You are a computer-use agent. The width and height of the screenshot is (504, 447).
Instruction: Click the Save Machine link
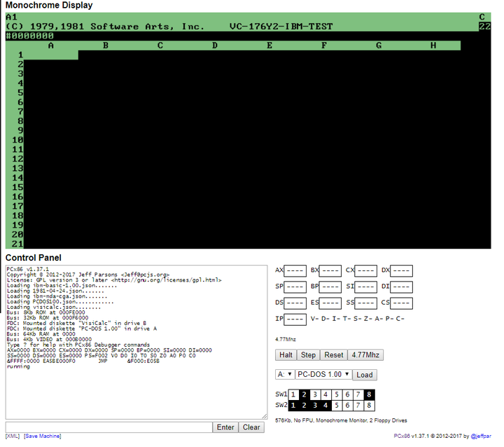click(x=42, y=436)
